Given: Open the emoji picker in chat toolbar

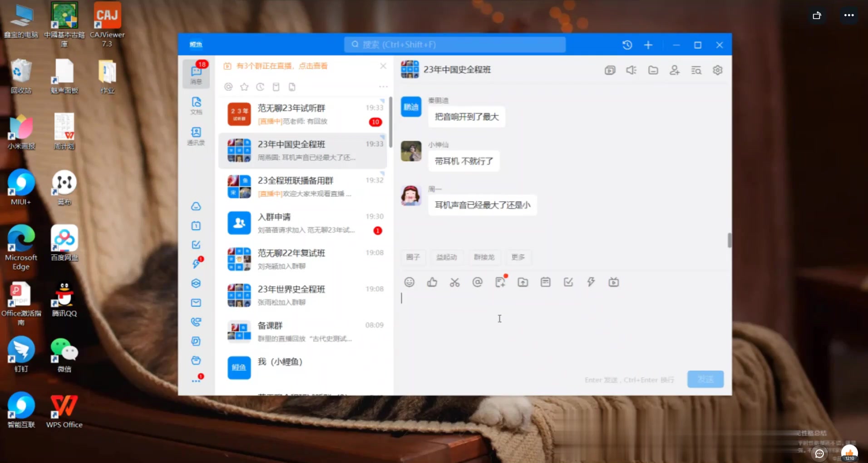Looking at the screenshot, I should coord(409,282).
